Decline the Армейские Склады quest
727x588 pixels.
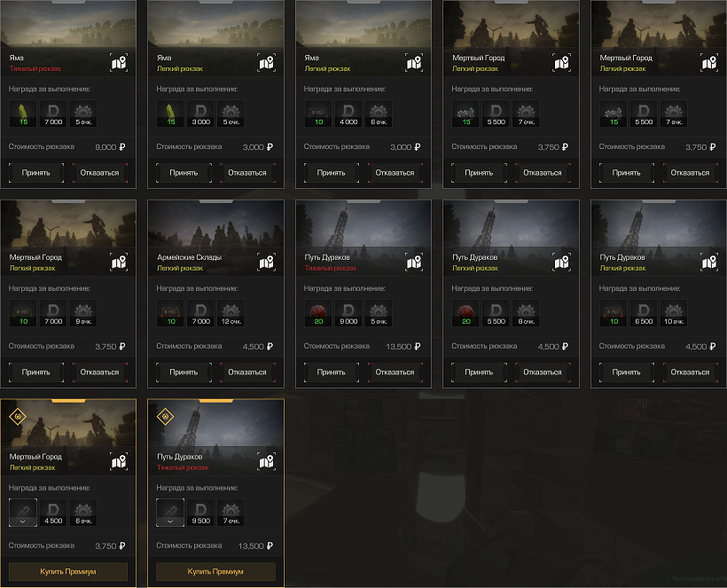(x=247, y=372)
